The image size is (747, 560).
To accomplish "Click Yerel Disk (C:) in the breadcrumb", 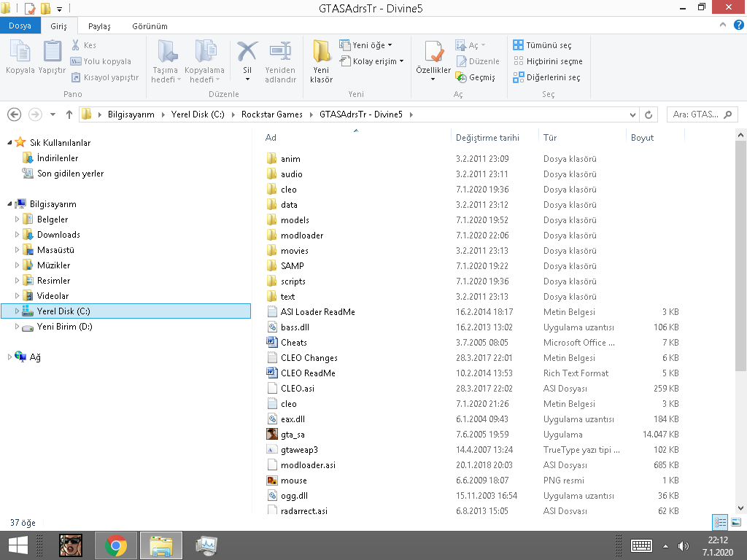I will (198, 114).
